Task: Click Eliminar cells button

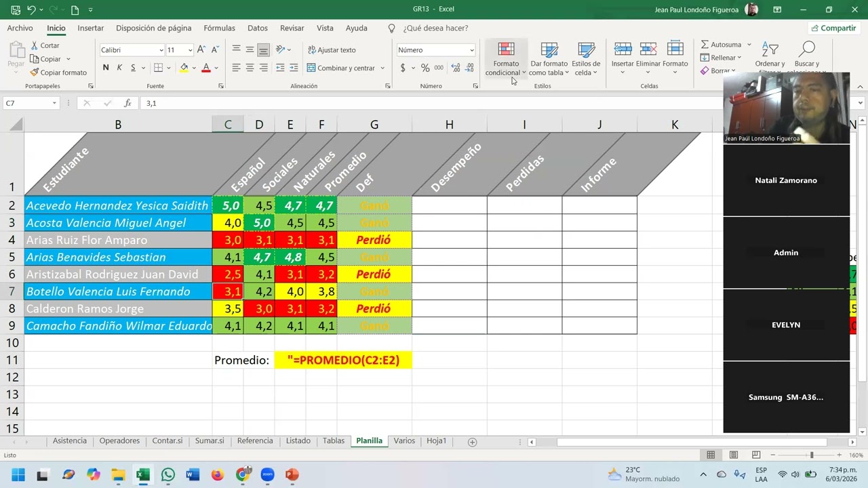Action: coord(648,59)
